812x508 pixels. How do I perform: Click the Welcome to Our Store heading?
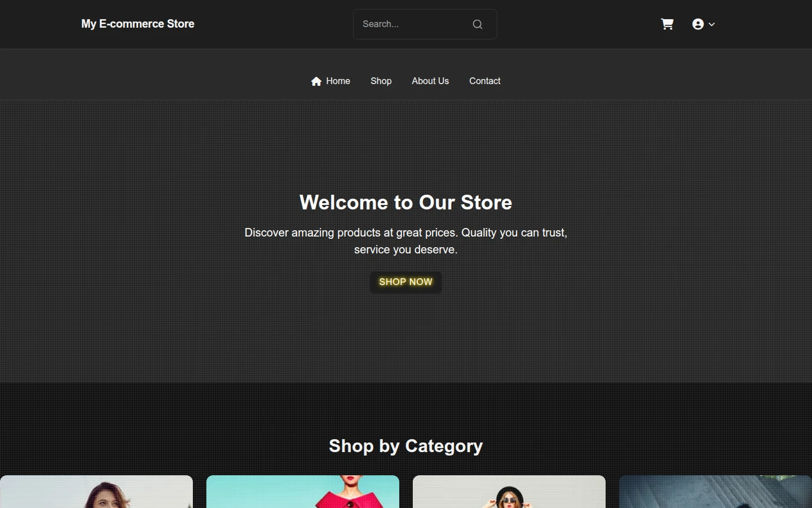(406, 203)
